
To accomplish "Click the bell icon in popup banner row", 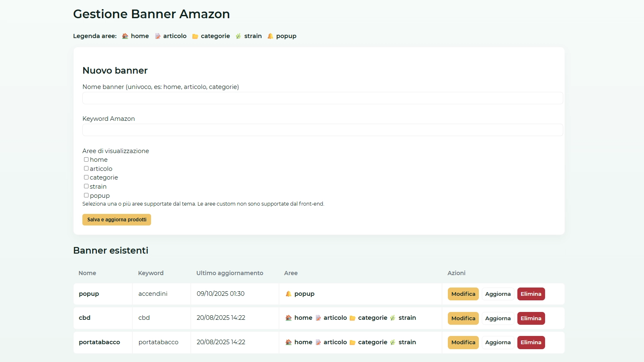I will pos(288,294).
